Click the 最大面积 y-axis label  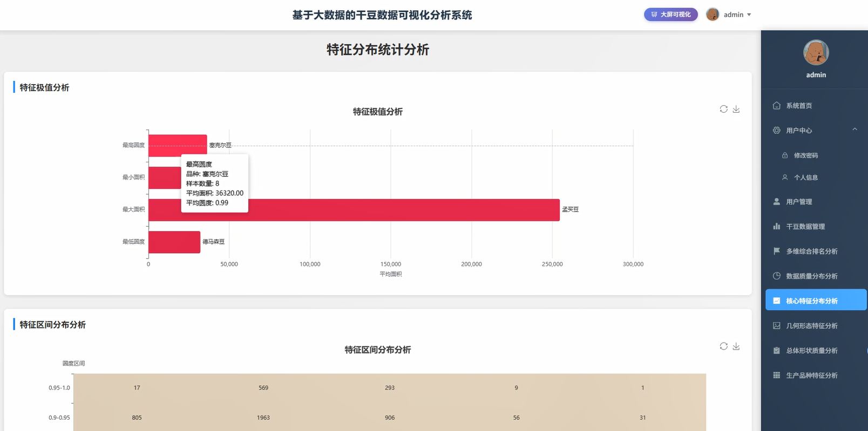[x=133, y=209]
